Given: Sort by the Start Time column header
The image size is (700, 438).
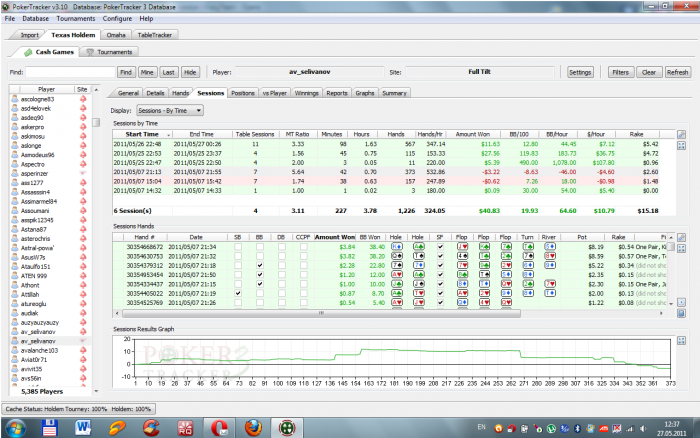Looking at the screenshot, I should [x=143, y=133].
